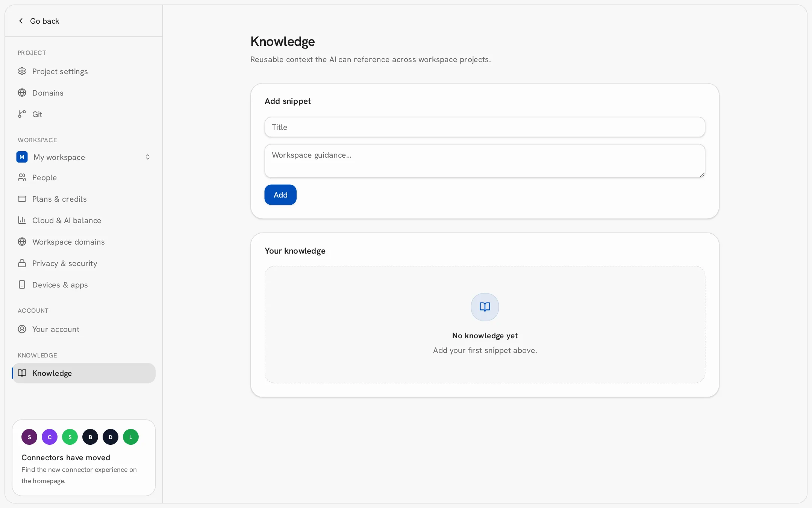Focus the snippet Title input field
Image resolution: width=812 pixels, height=508 pixels.
(485, 127)
